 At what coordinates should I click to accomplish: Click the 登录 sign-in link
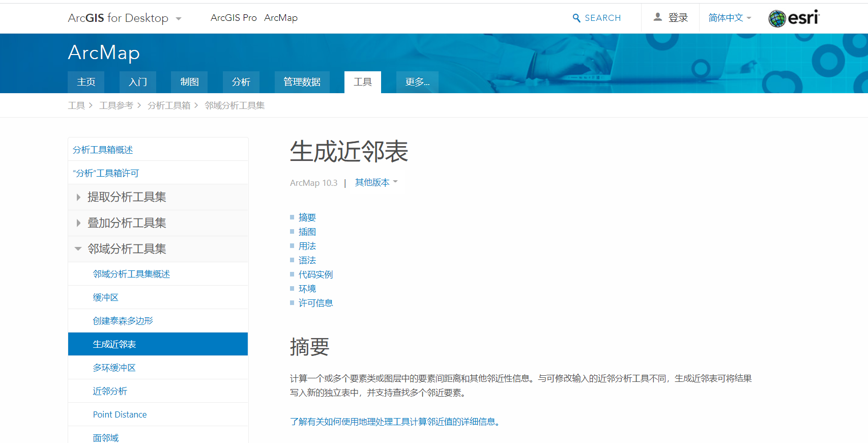(678, 18)
